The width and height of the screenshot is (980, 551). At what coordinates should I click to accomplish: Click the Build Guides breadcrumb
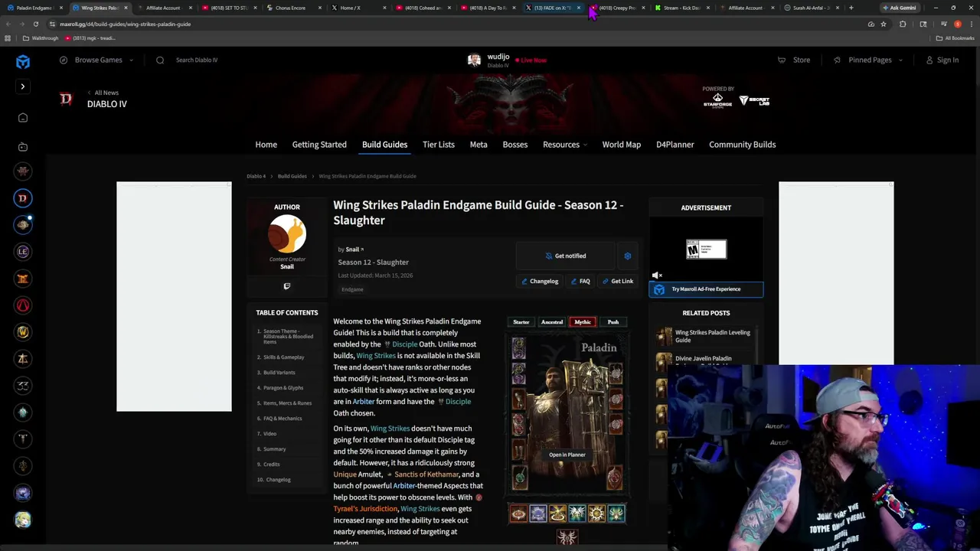coord(292,176)
